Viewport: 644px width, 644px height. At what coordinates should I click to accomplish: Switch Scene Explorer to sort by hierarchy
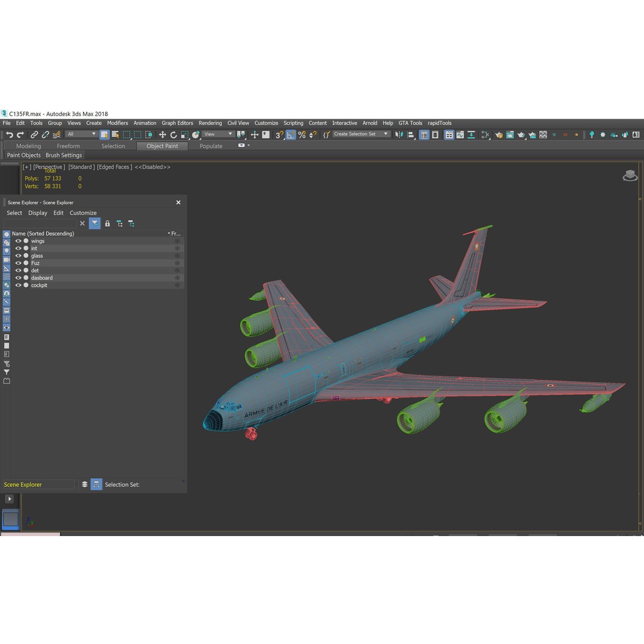pyautogui.click(x=96, y=484)
